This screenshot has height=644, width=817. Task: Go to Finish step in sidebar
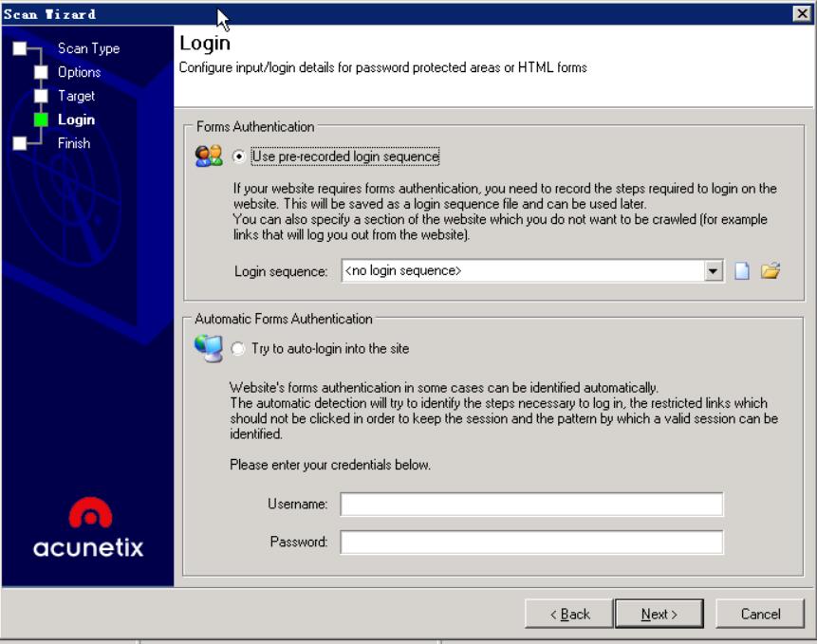73,143
